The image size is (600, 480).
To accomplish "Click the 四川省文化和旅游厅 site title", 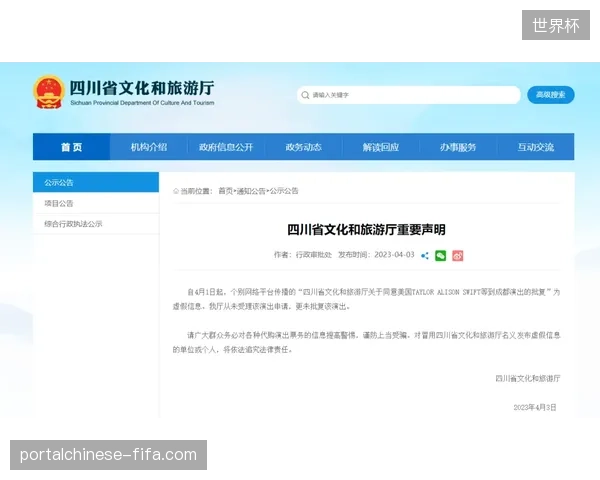I will point(142,88).
